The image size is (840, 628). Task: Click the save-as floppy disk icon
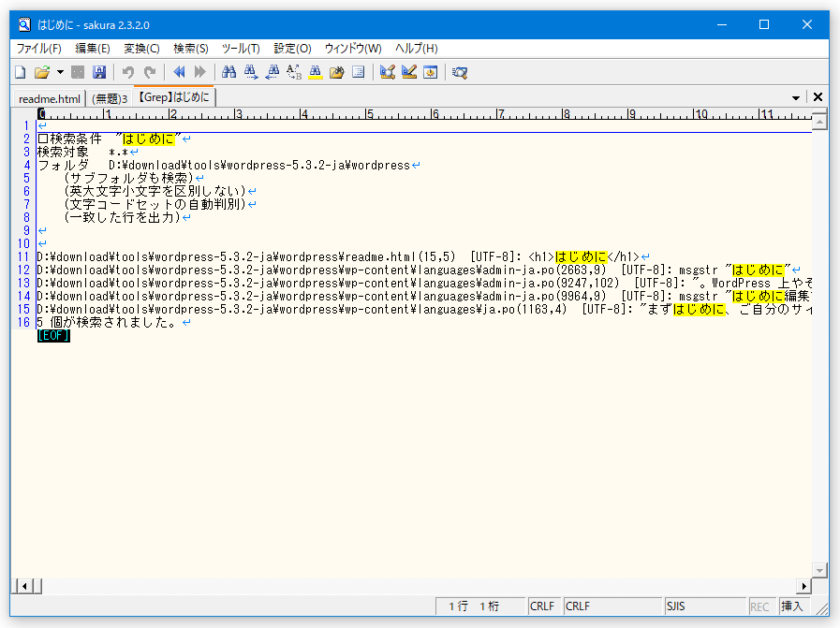pyautogui.click(x=99, y=72)
